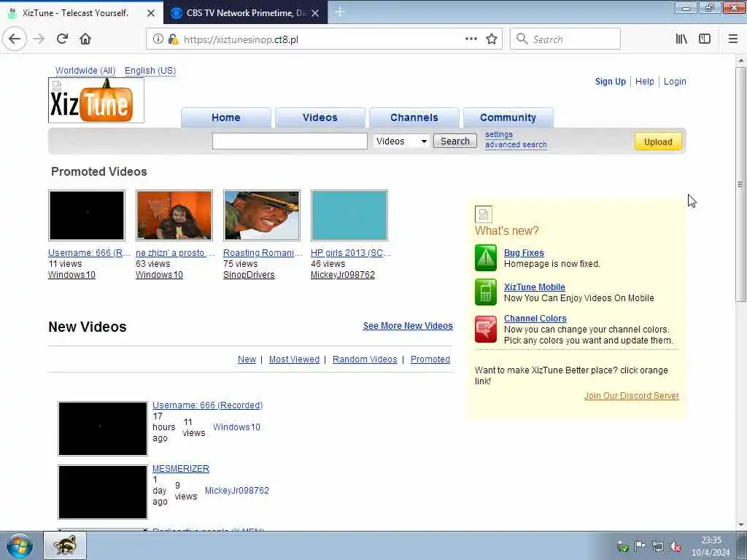
Task: Open the Roasting Romani promoted video thumbnail
Action: pos(262,215)
